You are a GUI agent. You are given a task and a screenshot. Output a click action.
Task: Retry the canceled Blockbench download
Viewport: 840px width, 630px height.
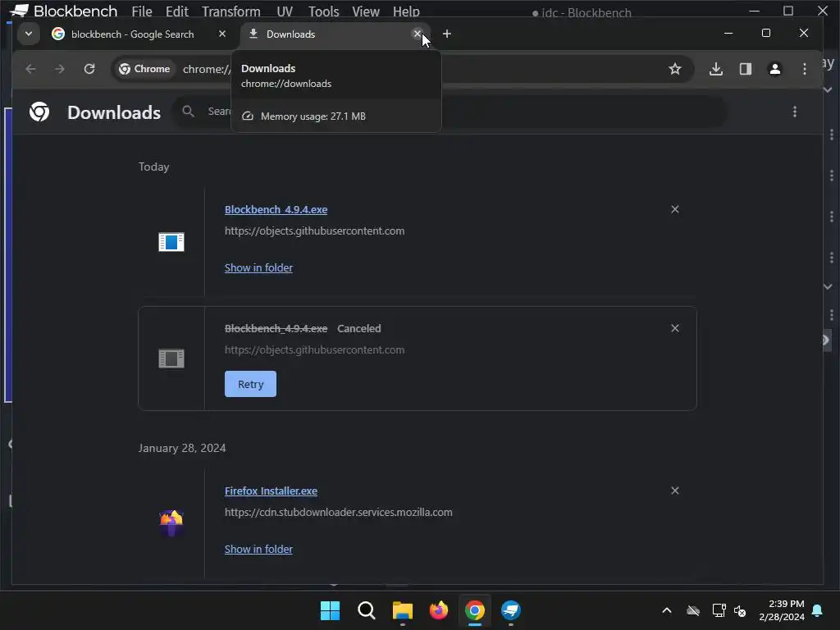point(250,384)
